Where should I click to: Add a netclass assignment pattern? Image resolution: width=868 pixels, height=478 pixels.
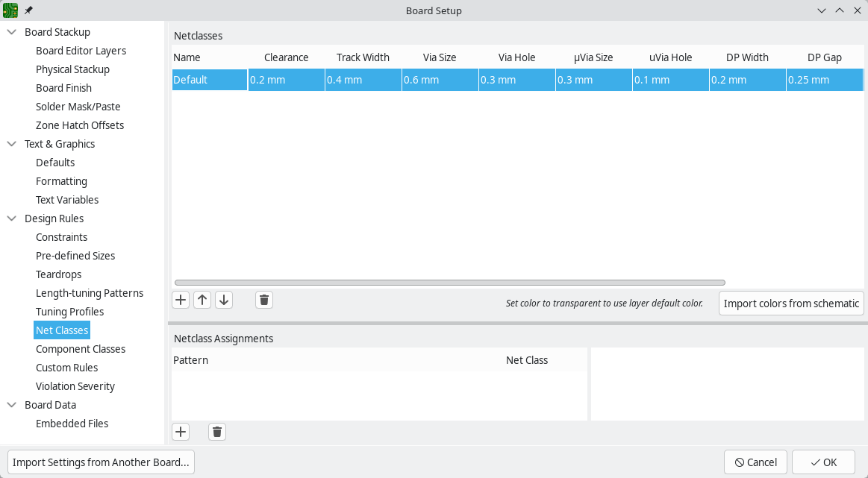point(181,432)
